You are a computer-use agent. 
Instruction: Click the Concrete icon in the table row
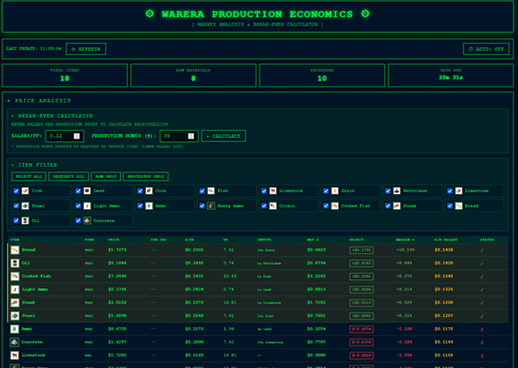click(x=15, y=342)
